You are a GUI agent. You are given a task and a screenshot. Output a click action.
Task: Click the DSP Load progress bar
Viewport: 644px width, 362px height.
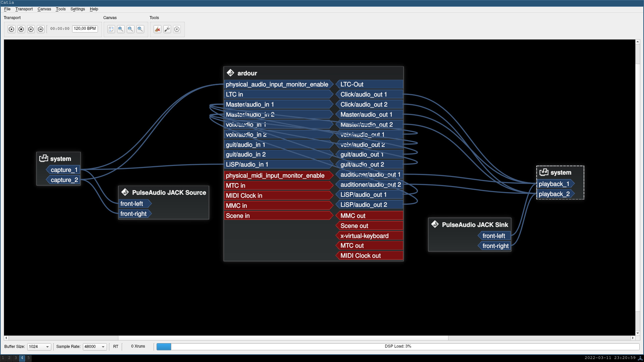click(397, 346)
